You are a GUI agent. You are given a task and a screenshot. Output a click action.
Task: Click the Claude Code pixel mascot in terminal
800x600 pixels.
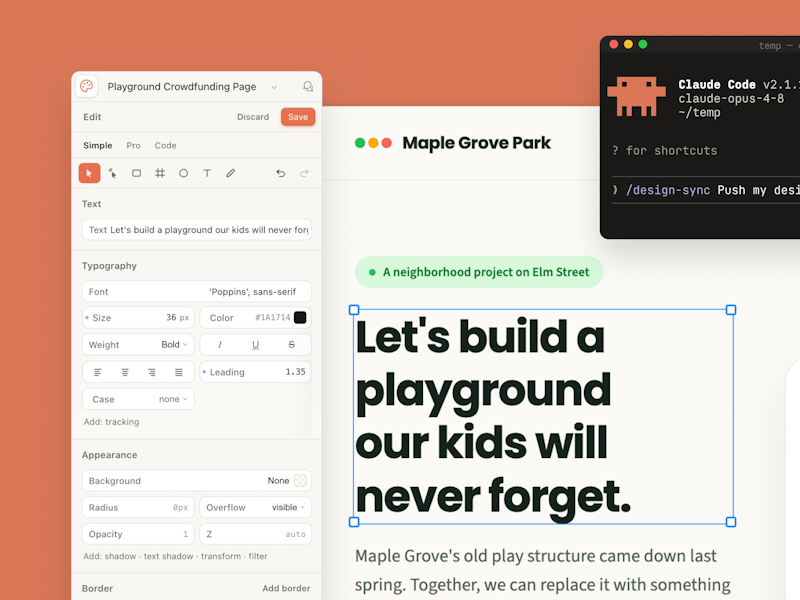[636, 96]
